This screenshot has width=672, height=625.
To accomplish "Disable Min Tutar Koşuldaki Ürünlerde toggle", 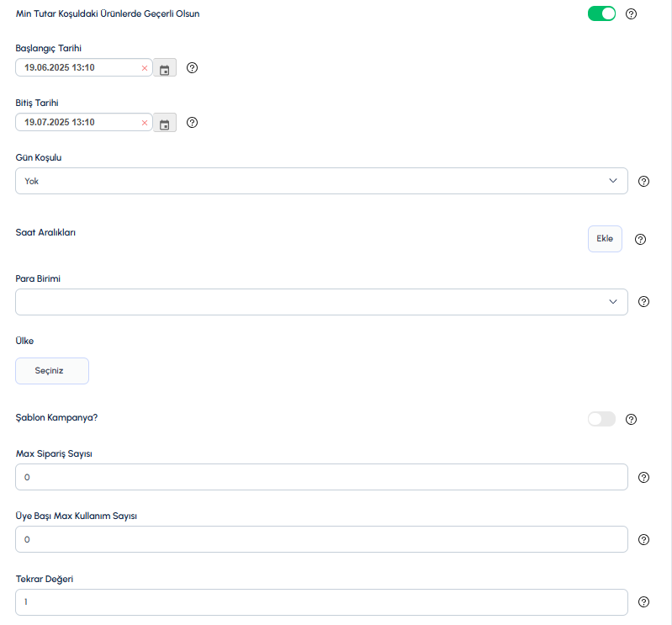I will 601,13.
